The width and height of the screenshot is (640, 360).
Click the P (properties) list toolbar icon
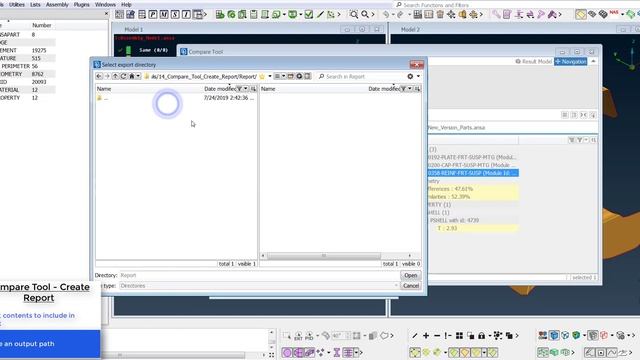tap(153, 15)
